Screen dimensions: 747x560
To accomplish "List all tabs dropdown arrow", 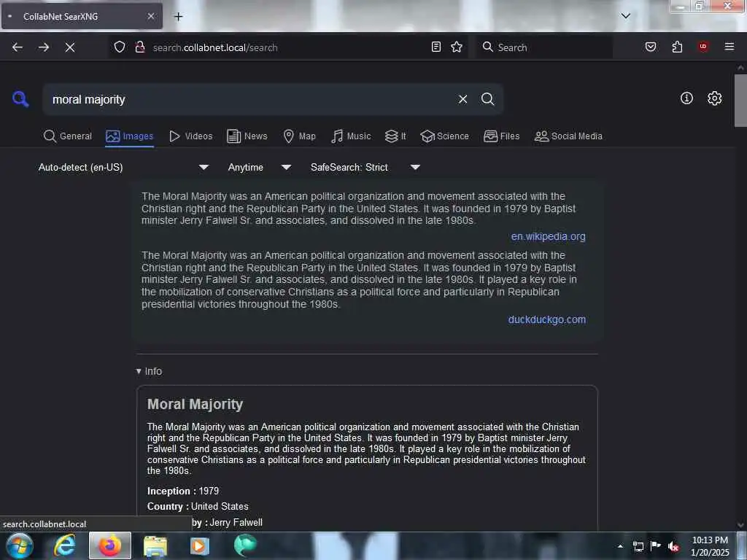I will coord(625,16).
